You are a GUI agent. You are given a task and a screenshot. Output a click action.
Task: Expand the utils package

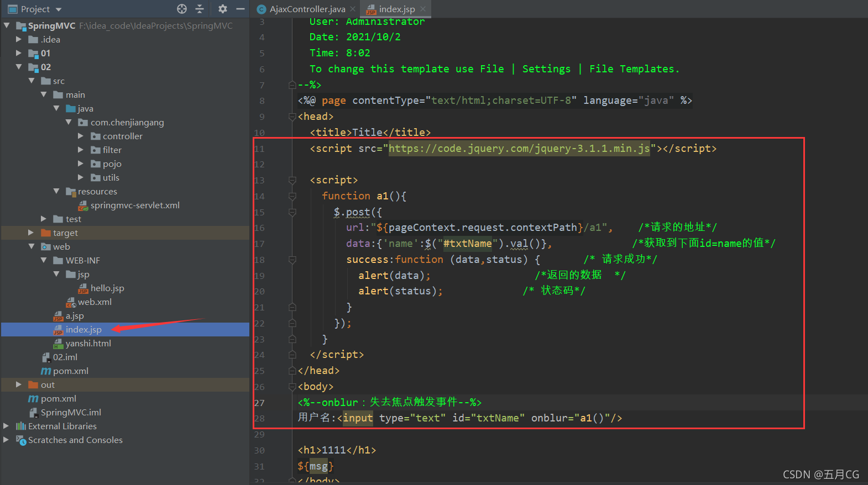pos(81,177)
